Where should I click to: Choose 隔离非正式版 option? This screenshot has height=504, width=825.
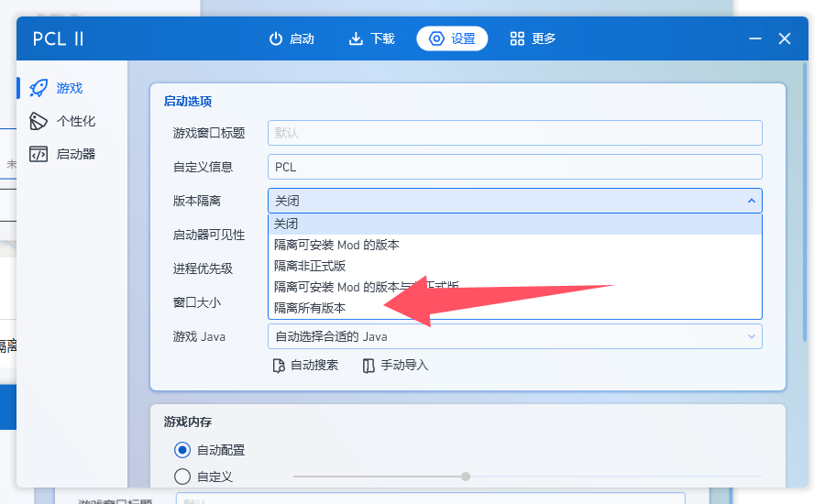[310, 266]
